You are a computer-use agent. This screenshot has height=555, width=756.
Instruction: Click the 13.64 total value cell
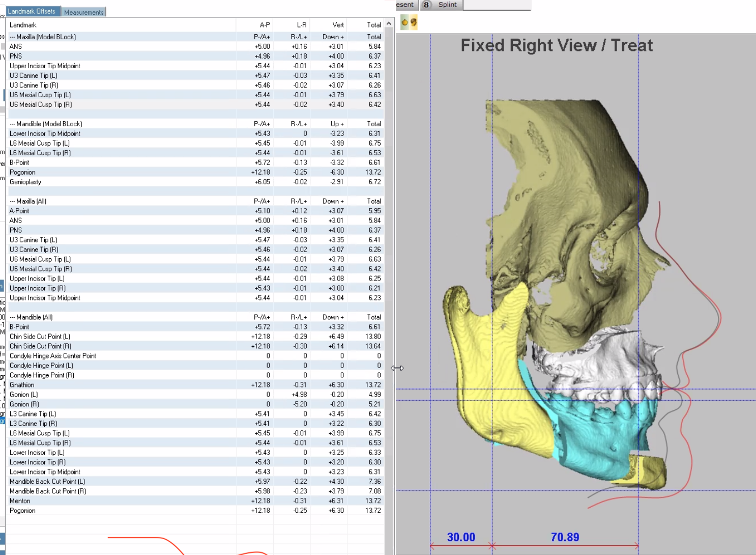point(373,346)
